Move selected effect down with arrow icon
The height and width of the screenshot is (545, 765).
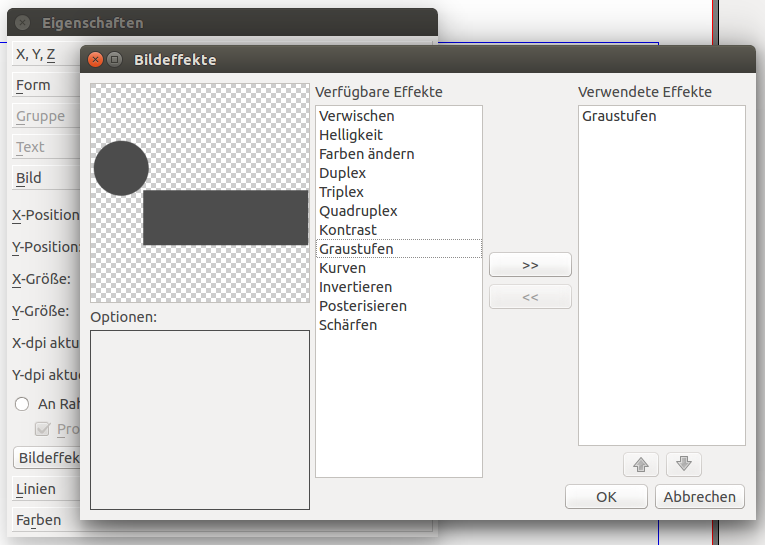point(684,465)
